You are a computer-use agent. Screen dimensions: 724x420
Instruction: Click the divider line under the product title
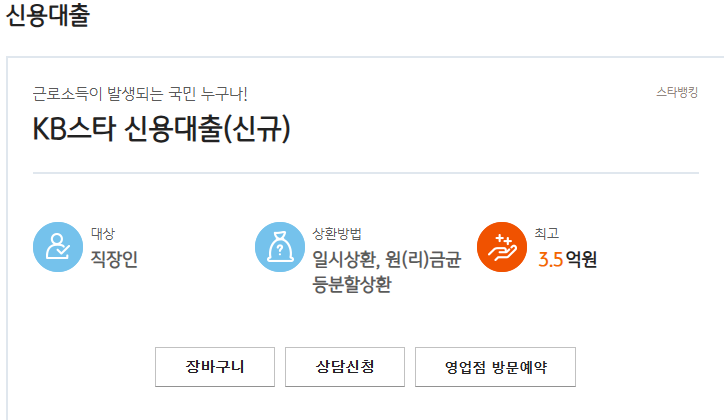365,173
